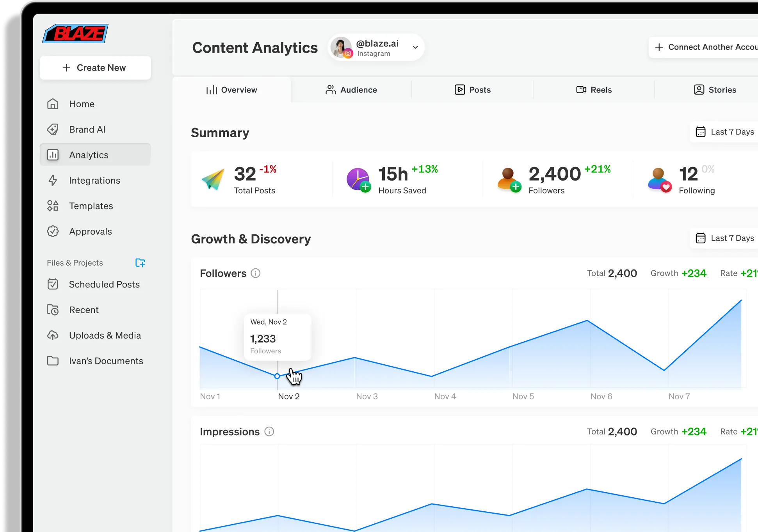The height and width of the screenshot is (532, 758).
Task: Expand the @blaze.ai account dropdown
Action: pos(415,47)
